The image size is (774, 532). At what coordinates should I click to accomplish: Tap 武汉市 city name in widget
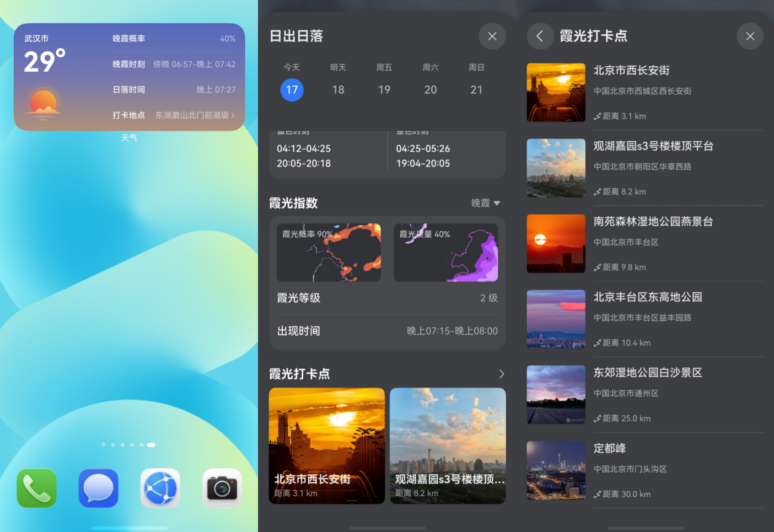coord(36,38)
